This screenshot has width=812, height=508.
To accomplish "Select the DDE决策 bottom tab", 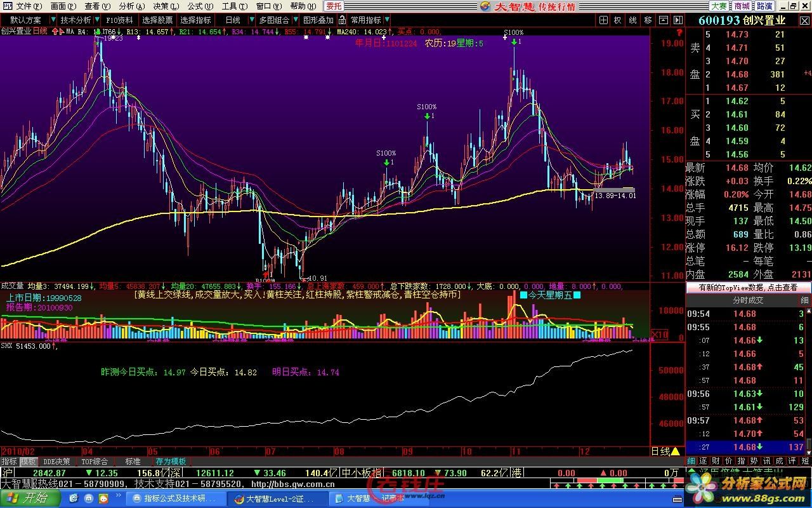I will 56,462.
